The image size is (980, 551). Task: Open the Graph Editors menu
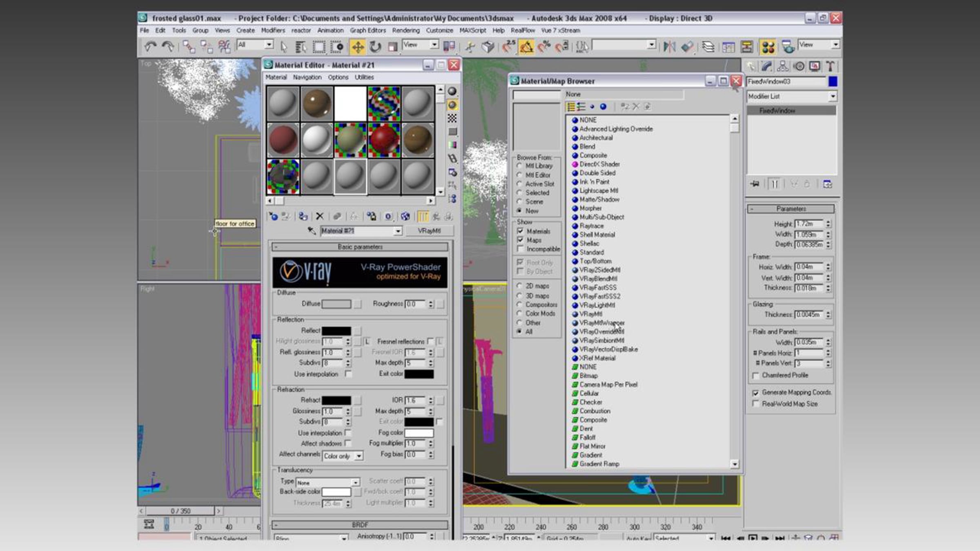pyautogui.click(x=367, y=31)
